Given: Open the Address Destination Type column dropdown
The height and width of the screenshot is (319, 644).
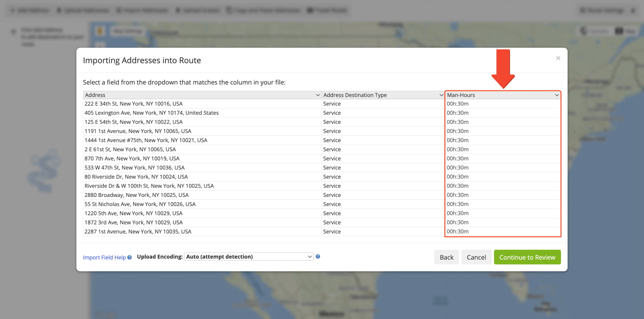Looking at the screenshot, I should (x=383, y=95).
